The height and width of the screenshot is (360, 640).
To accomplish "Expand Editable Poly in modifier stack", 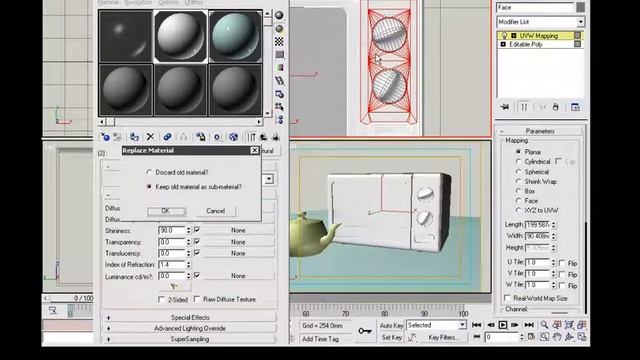I will point(503,44).
